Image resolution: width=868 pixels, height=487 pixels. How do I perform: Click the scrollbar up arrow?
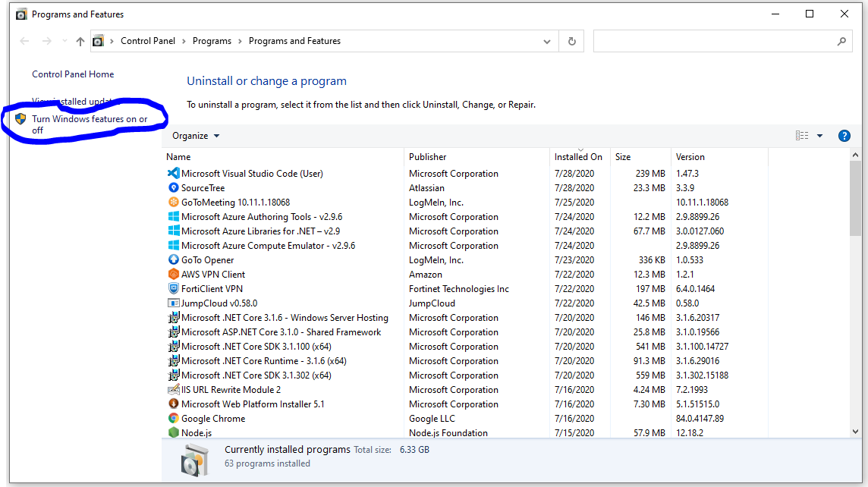click(855, 155)
